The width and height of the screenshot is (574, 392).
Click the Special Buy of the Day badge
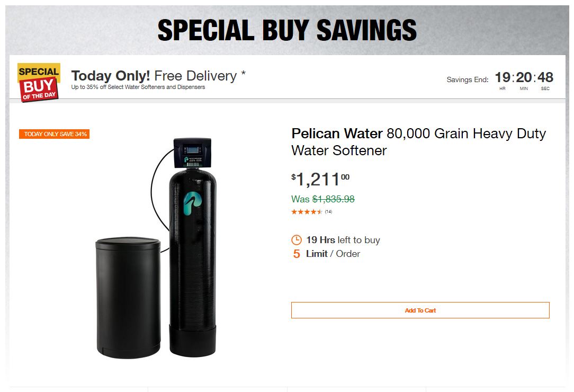39,82
